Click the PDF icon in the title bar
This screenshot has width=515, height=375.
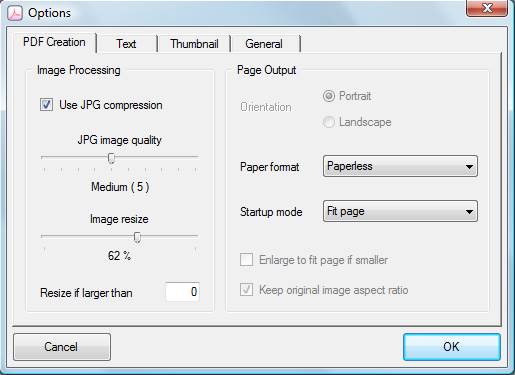point(15,13)
